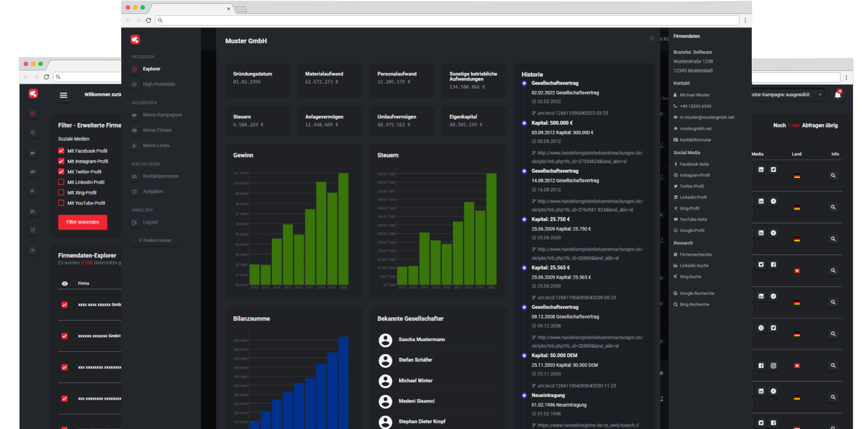Click the magnifier icon in the first Info row
This screenshot has width=868, height=429.
tap(833, 176)
